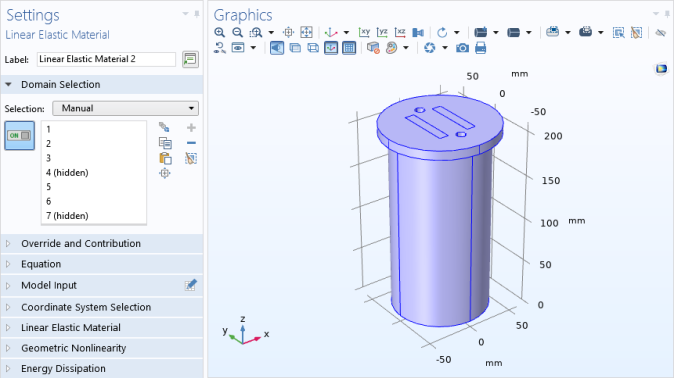This screenshot has width=674, height=378.
Task: Open dropdown beside color palette icon
Action: tap(406, 48)
